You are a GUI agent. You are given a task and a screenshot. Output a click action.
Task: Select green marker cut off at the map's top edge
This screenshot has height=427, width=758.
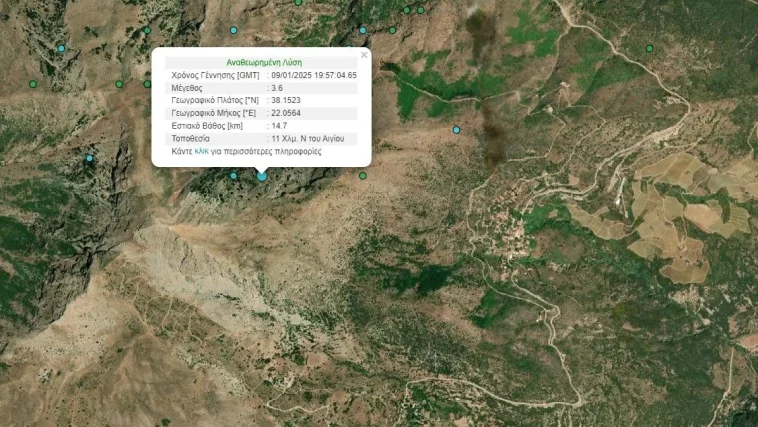tap(298, 2)
